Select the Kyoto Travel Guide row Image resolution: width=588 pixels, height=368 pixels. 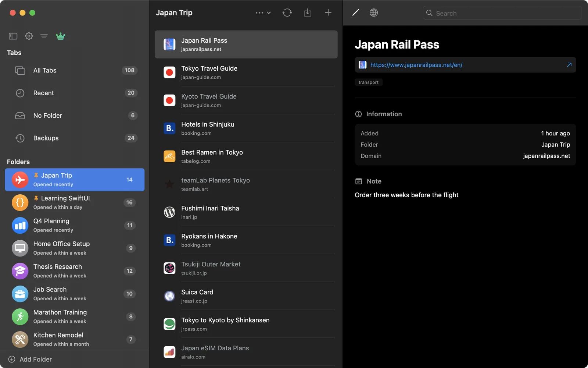(246, 100)
